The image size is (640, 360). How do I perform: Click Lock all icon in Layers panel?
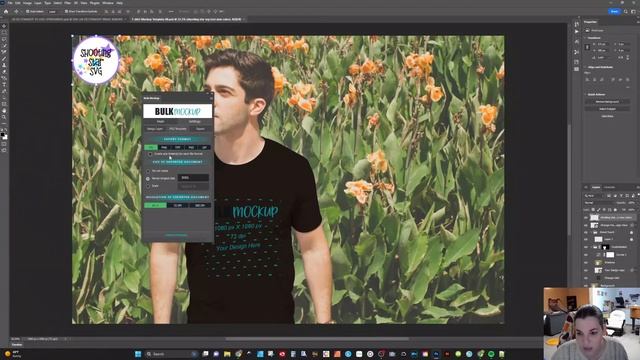(615, 209)
